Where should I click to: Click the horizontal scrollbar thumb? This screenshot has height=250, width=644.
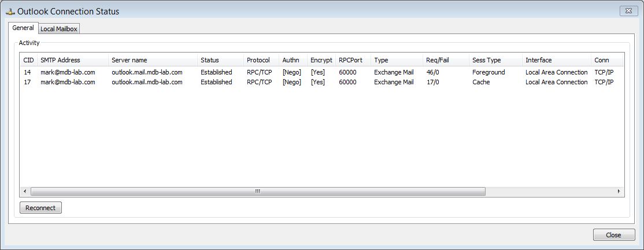tap(258, 191)
